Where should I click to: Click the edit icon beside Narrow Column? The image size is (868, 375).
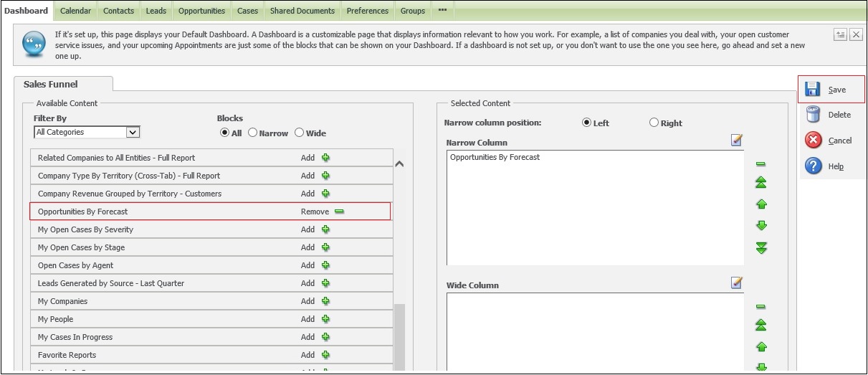coord(737,141)
